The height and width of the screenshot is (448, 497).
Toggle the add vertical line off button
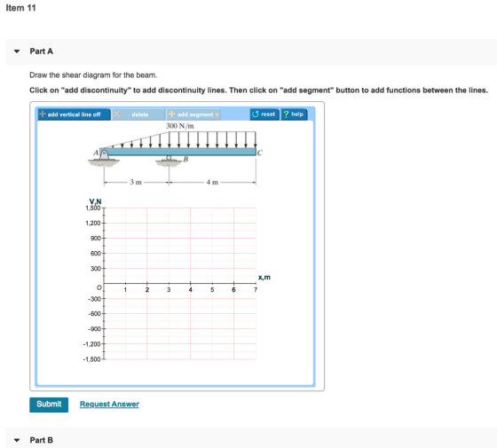[75, 114]
